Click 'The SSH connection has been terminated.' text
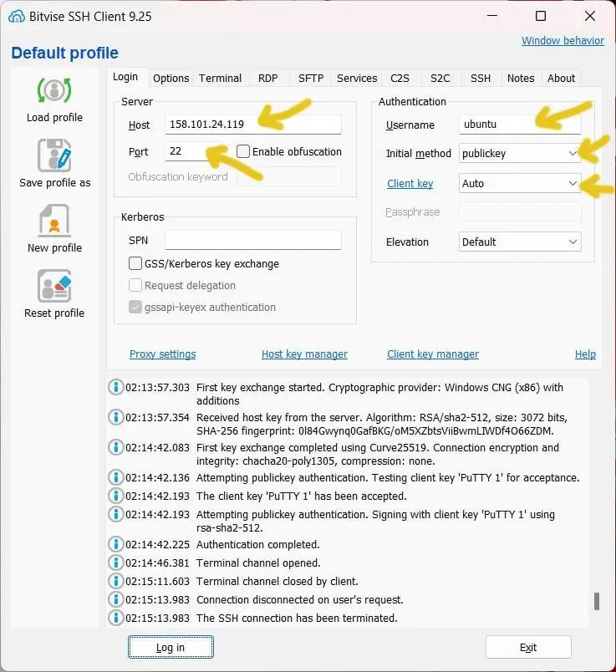This screenshot has height=672, width=616. tap(297, 618)
